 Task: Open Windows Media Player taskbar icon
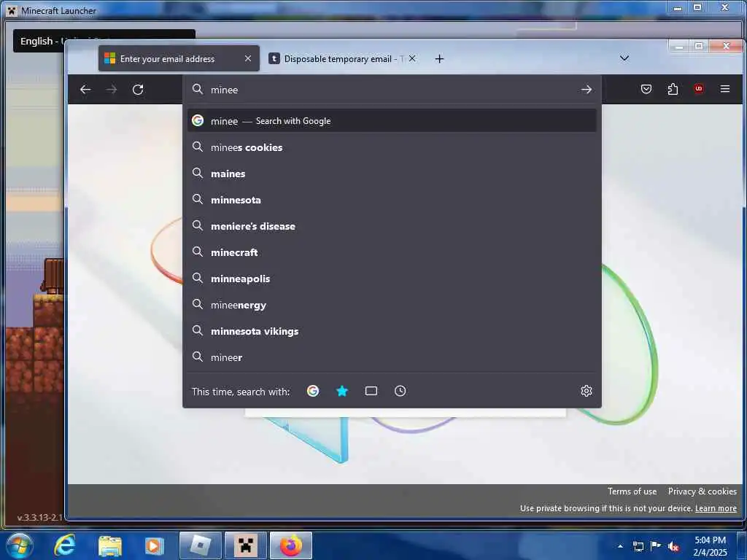pyautogui.click(x=154, y=545)
